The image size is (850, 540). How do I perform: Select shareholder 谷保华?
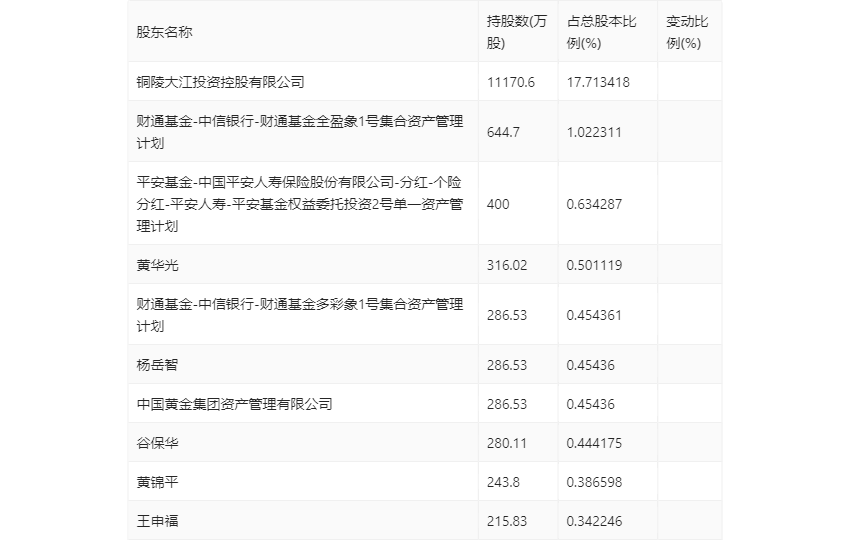coord(157,443)
